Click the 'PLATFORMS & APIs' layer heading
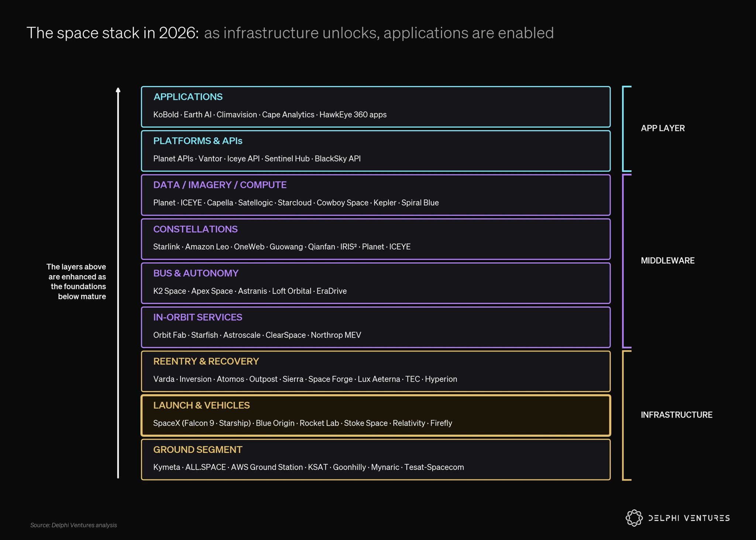The height and width of the screenshot is (540, 756). 198,141
